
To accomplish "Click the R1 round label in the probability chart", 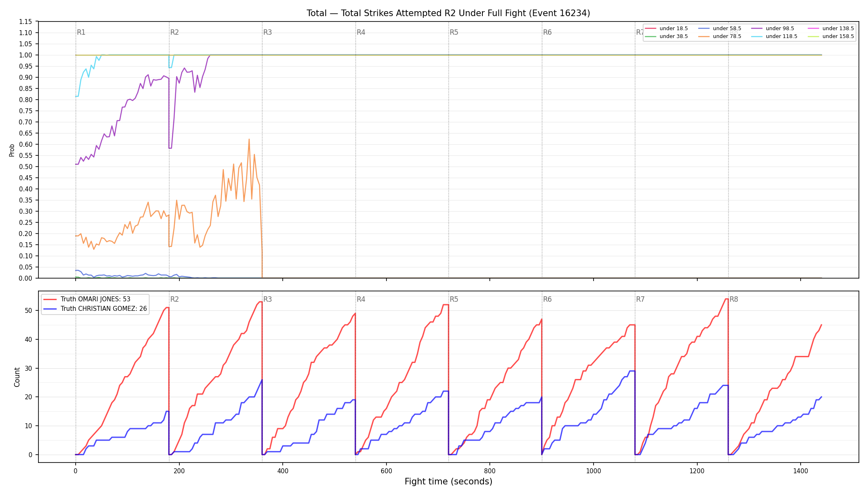I will tap(81, 32).
